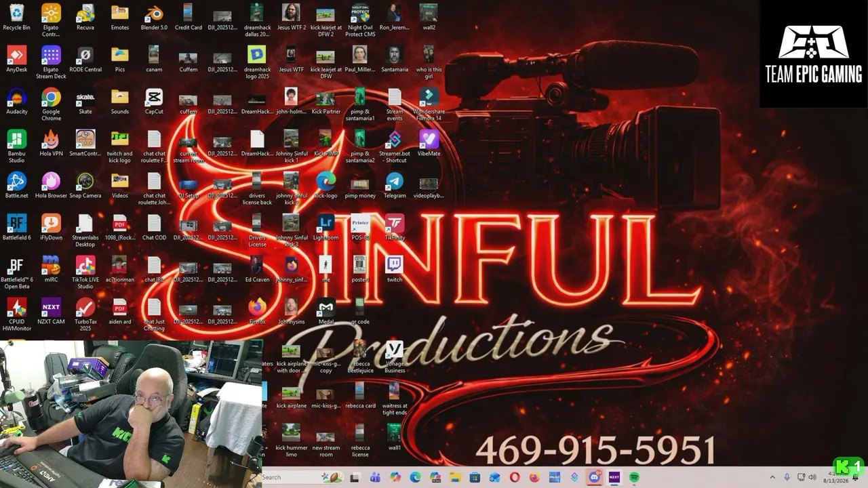868x488 pixels.
Task: Launch RODE Central shortcut
Action: [x=85, y=60]
